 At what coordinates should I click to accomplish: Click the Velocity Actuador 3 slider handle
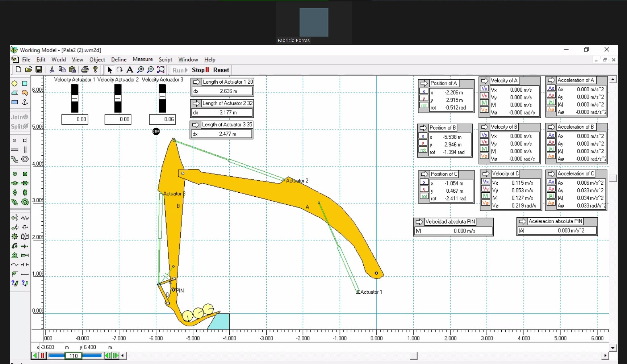point(162,96)
